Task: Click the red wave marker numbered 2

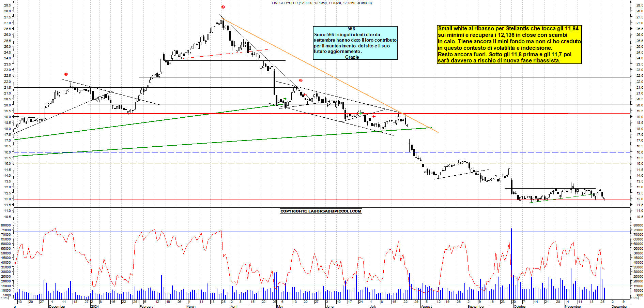Action: pyautogui.click(x=223, y=7)
